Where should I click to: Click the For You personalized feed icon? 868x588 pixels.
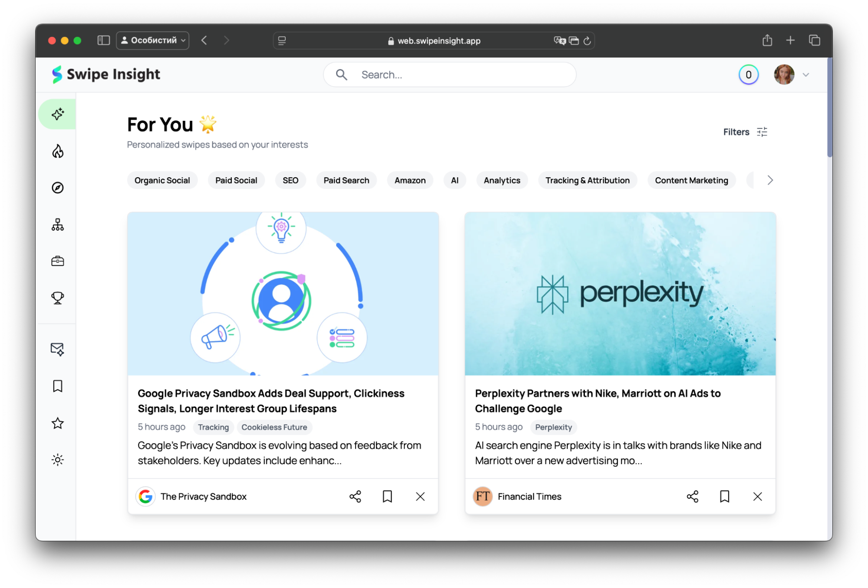[x=58, y=113]
